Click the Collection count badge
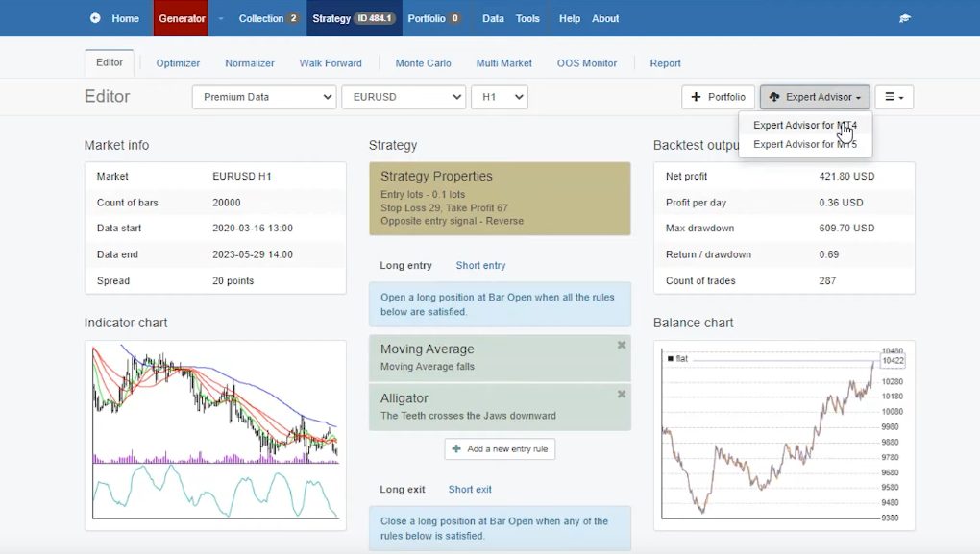980x554 pixels. pos(293,18)
